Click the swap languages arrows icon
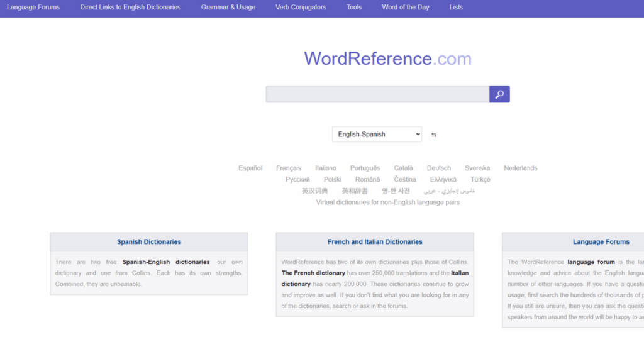644x337 pixels. pyautogui.click(x=434, y=135)
